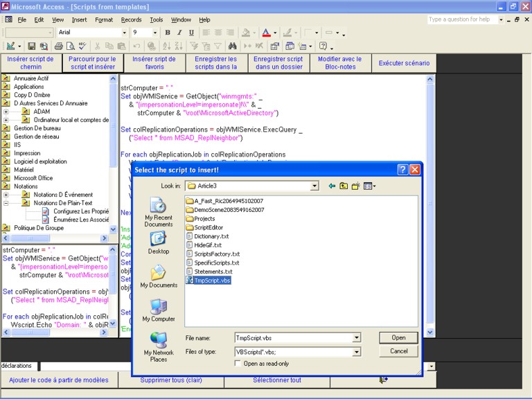Select Politique De Groupe tree item
532x399 pixels.
pos(39,228)
